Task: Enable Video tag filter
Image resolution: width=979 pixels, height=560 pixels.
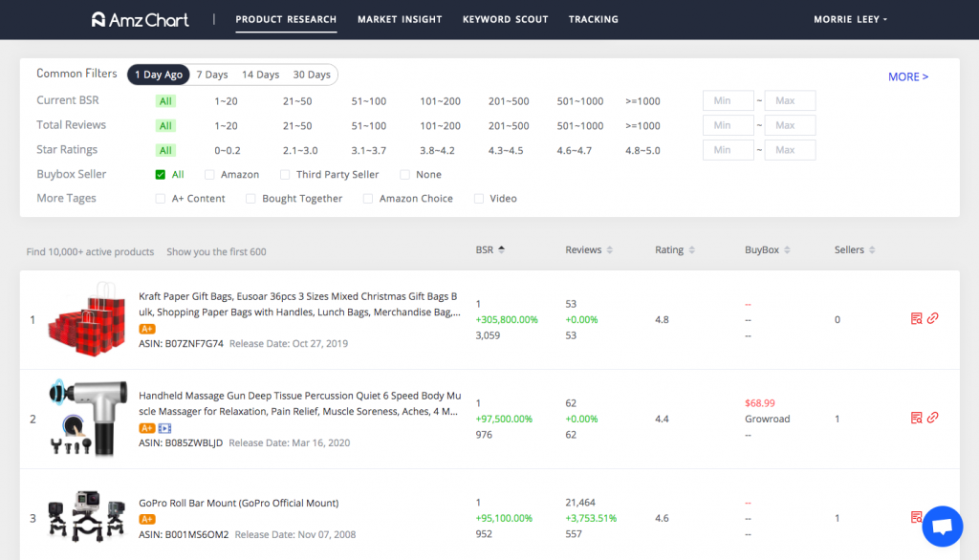Action: pos(479,199)
